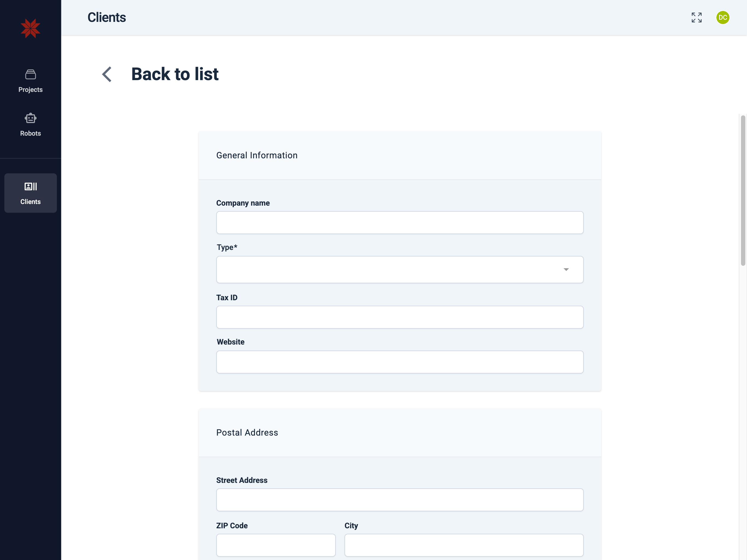Click the red star app logo
The height and width of the screenshot is (560, 747).
pyautogui.click(x=30, y=28)
